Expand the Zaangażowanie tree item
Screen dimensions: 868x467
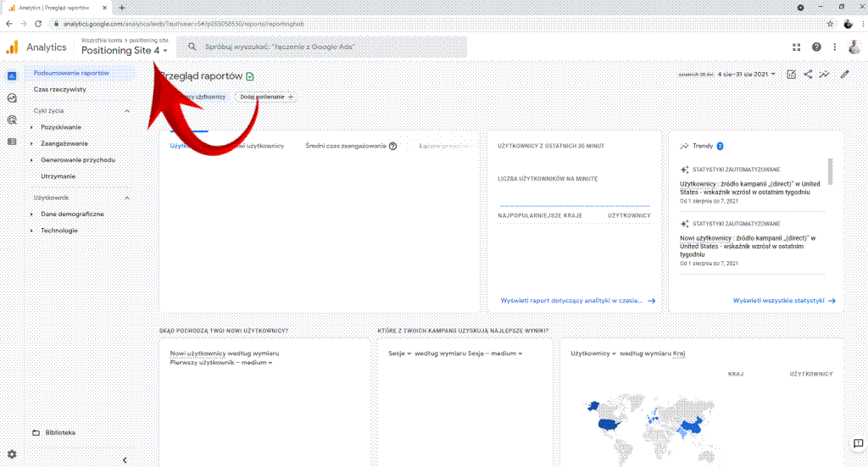coord(31,144)
